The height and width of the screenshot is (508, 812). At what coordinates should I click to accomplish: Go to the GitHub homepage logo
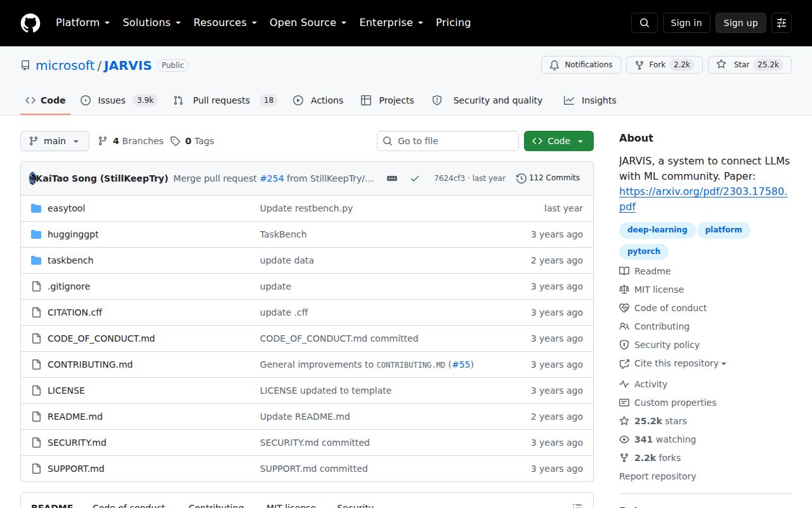click(30, 23)
